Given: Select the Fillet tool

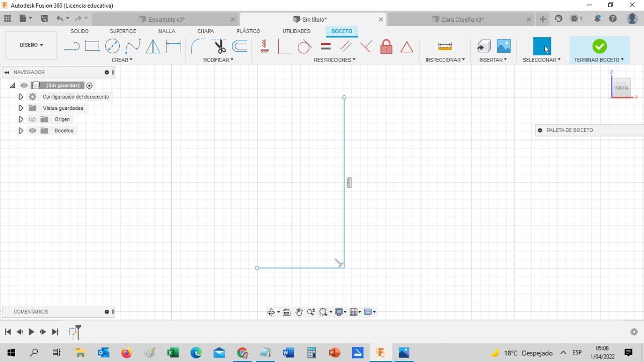Looking at the screenshot, I should 198,46.
